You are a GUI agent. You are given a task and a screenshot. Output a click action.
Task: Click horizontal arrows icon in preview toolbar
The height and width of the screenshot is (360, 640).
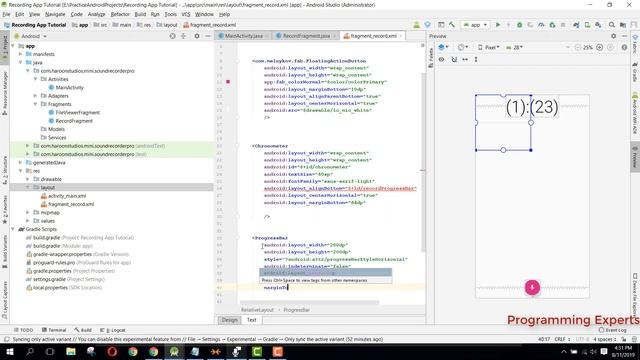(465, 60)
